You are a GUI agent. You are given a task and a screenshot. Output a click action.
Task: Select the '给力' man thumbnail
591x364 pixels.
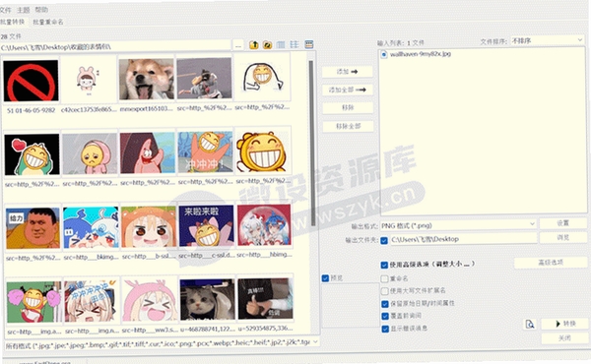click(33, 227)
